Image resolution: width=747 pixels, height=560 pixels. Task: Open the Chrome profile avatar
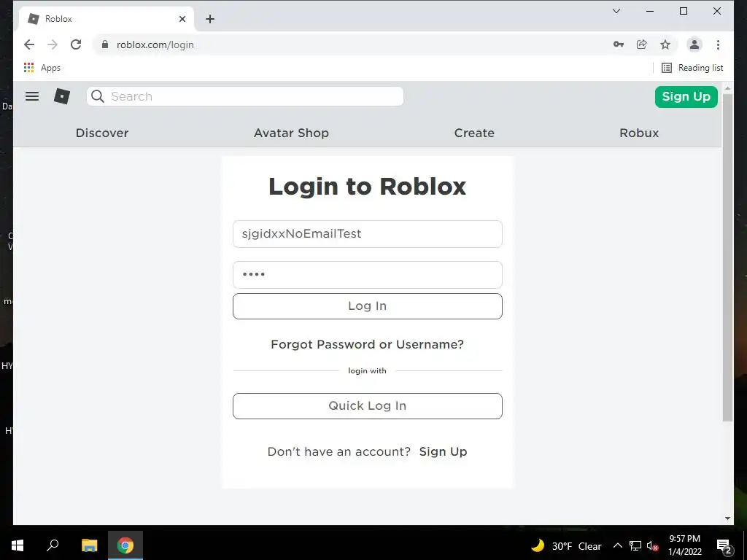tap(694, 44)
